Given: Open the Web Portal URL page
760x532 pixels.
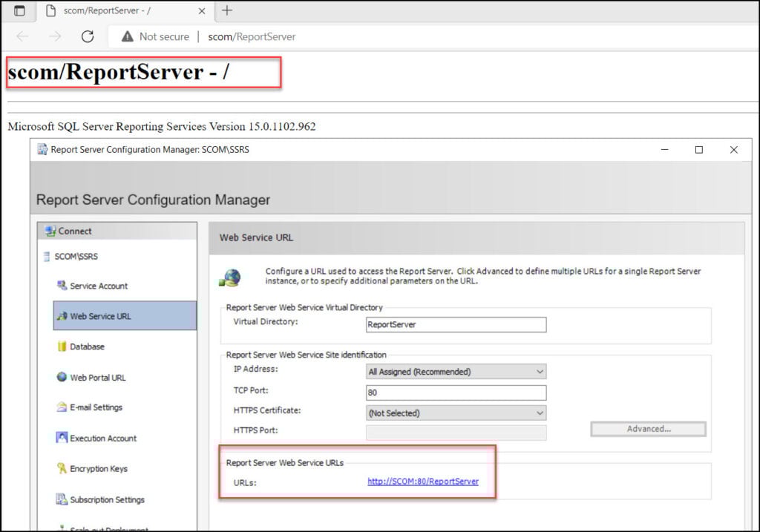Looking at the screenshot, I should [x=98, y=378].
